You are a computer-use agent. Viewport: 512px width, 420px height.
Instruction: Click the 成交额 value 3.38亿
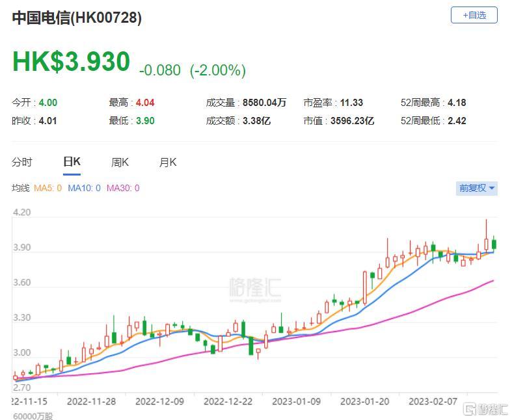pos(256,121)
